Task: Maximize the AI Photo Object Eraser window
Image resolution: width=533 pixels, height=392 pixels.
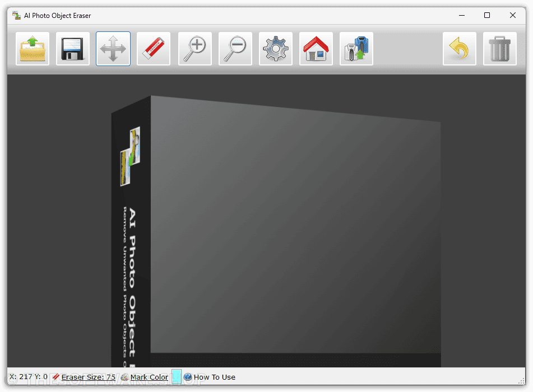Action: pyautogui.click(x=487, y=15)
